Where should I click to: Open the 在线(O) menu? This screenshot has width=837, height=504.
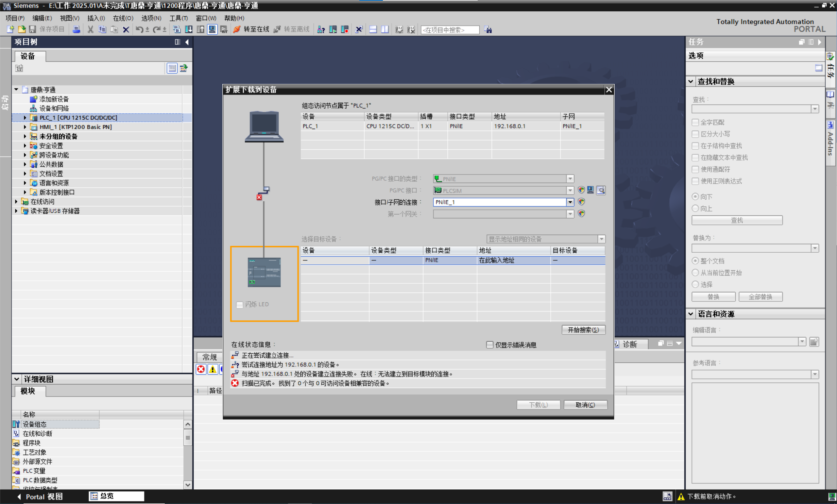tap(123, 18)
